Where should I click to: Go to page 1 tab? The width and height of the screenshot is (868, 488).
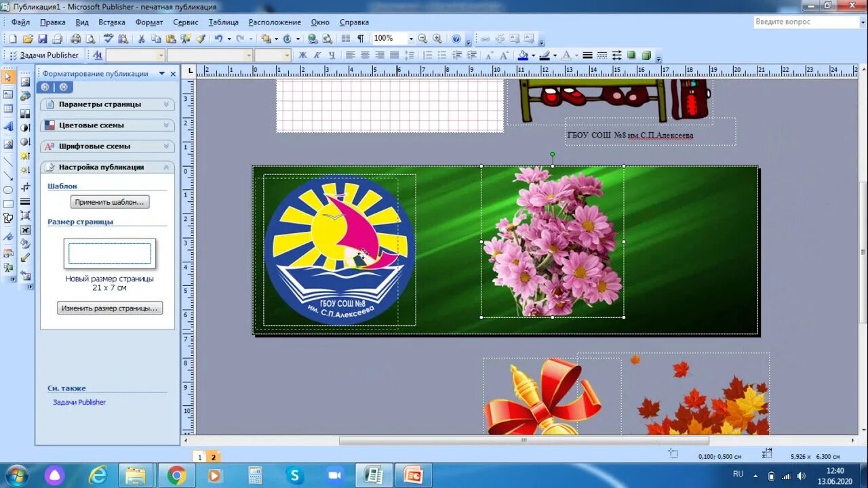pyautogui.click(x=200, y=457)
